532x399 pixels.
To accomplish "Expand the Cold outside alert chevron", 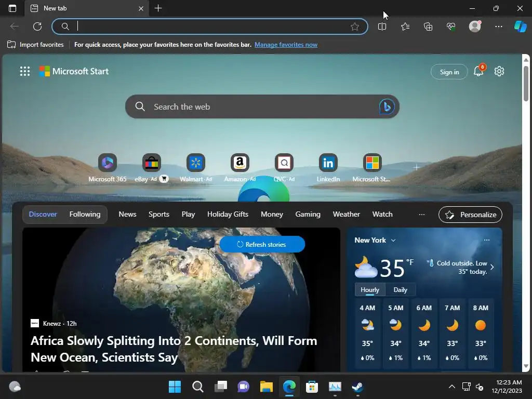I will pyautogui.click(x=492, y=267).
